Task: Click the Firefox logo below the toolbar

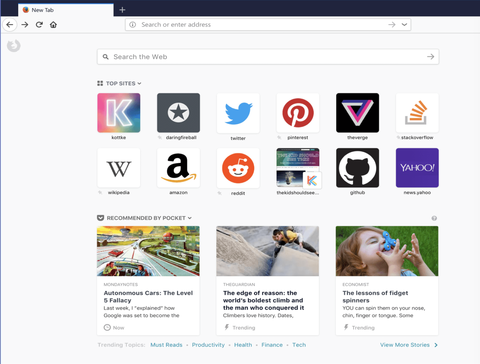Action: coord(14,46)
